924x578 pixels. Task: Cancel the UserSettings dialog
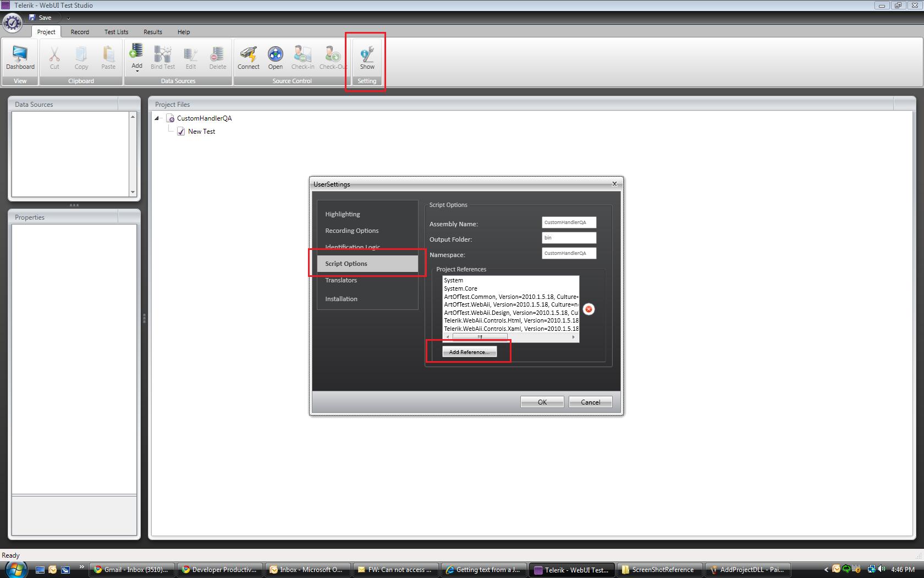pyautogui.click(x=590, y=402)
